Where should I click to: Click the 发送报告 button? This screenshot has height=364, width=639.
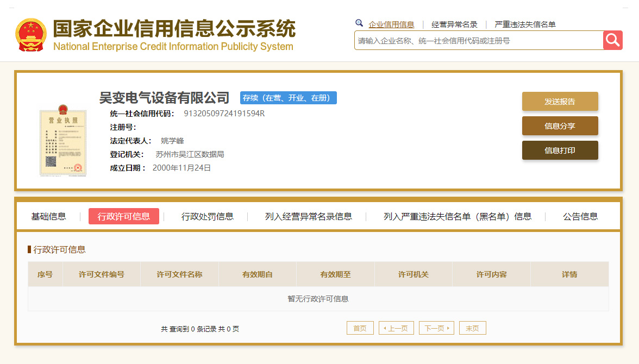[560, 102]
